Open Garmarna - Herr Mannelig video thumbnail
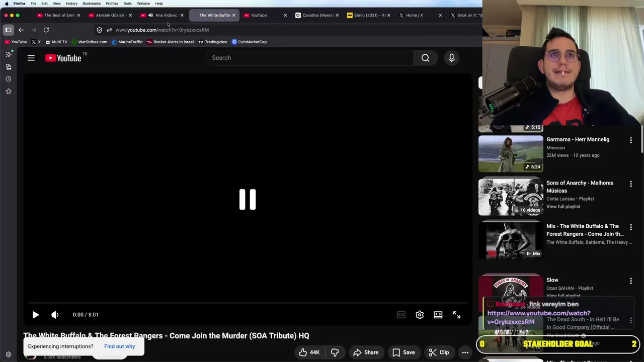This screenshot has height=362, width=644. click(x=511, y=154)
